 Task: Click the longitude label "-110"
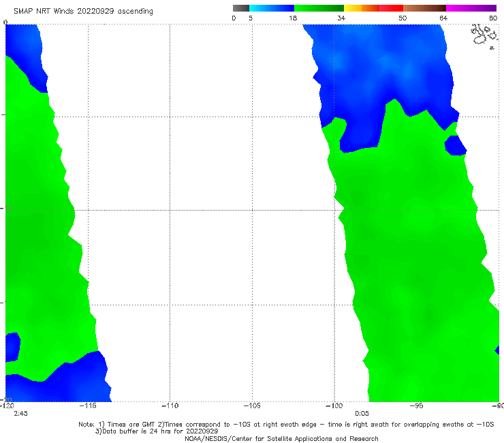(x=170, y=406)
